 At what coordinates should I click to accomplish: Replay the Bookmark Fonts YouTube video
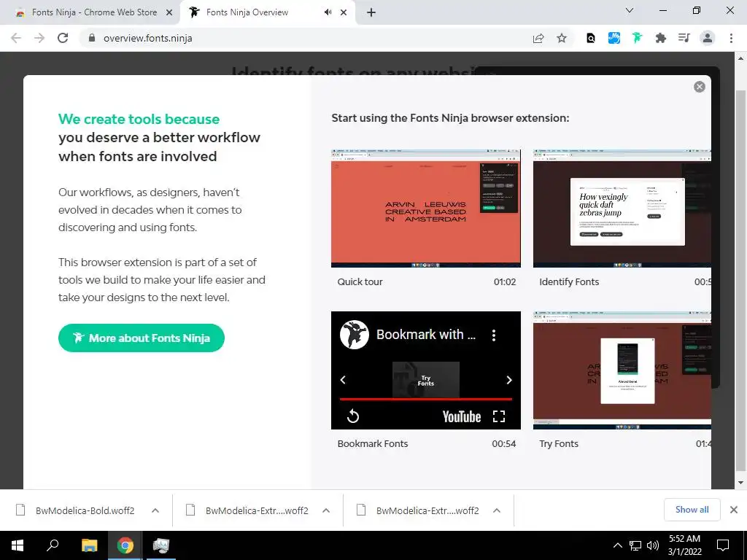tap(353, 416)
